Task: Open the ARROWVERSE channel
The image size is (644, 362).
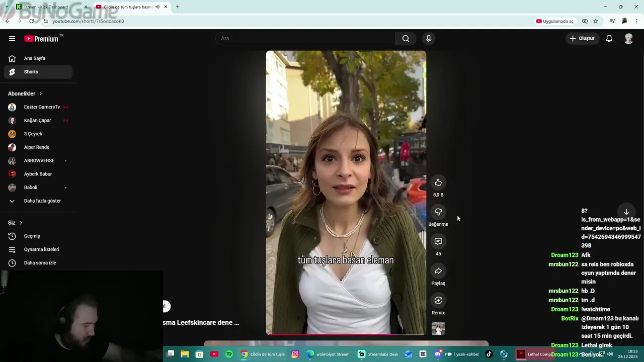Action: coord(38,161)
